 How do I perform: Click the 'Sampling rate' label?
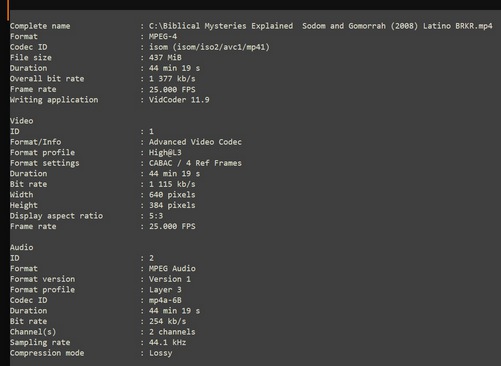[40, 343]
